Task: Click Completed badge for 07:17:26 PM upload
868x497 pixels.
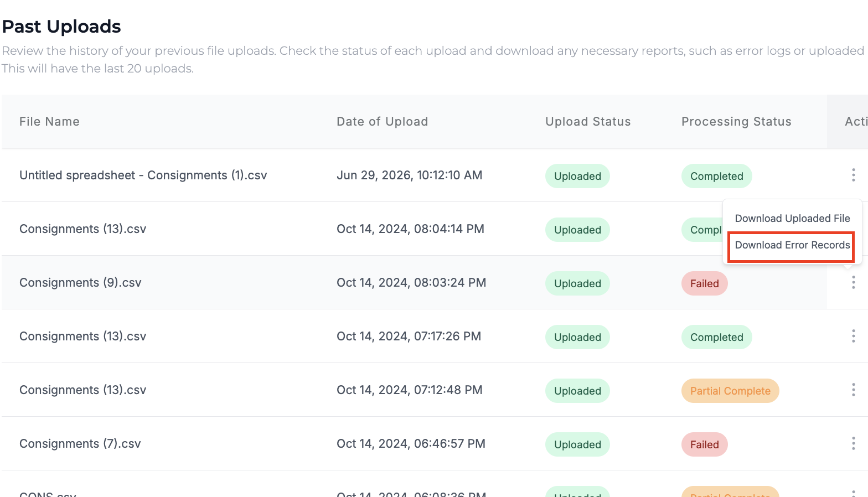Action: coord(716,337)
